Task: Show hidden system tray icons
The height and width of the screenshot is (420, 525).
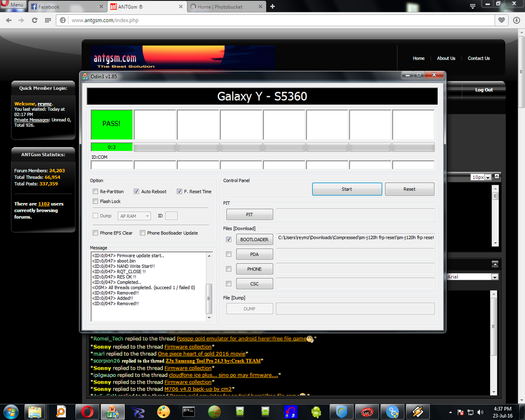Action: click(x=450, y=412)
